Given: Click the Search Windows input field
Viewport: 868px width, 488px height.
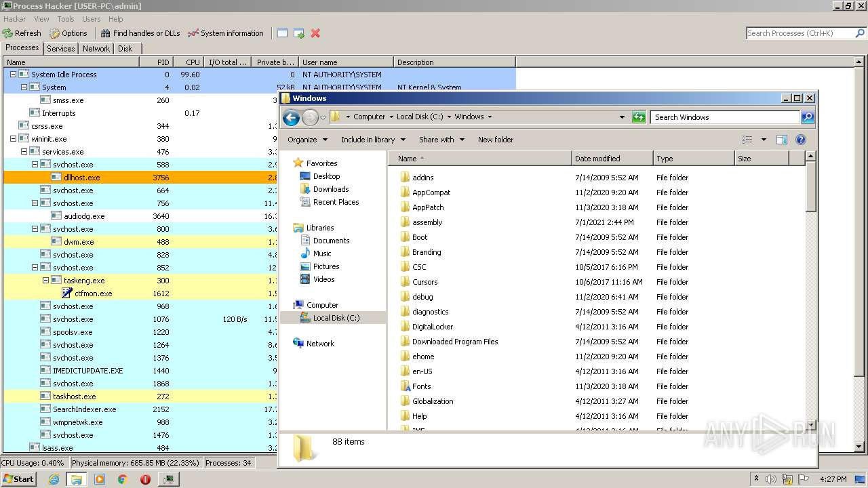Looking at the screenshot, I should coord(725,117).
